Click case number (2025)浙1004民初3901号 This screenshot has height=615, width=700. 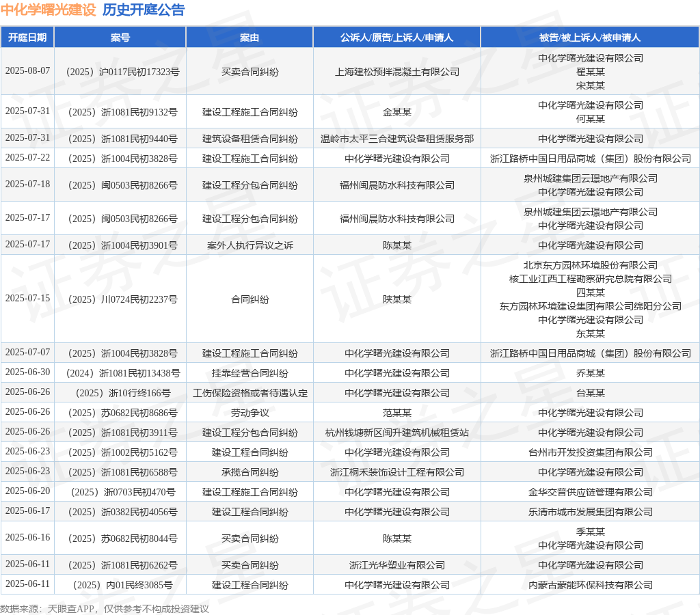(123, 245)
